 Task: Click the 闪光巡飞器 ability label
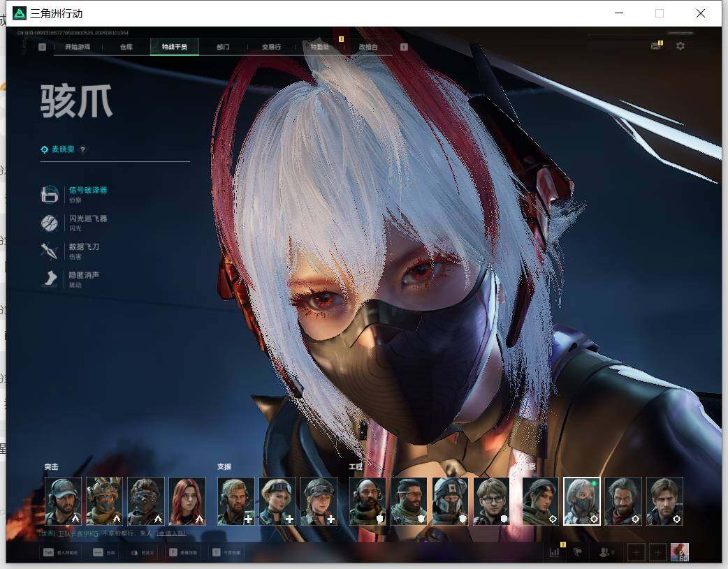click(88, 218)
